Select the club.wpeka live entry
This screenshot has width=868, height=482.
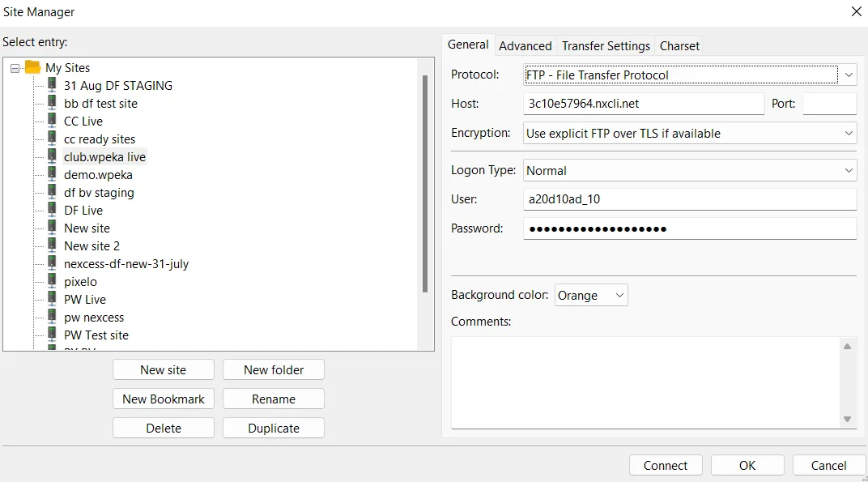[x=104, y=157]
